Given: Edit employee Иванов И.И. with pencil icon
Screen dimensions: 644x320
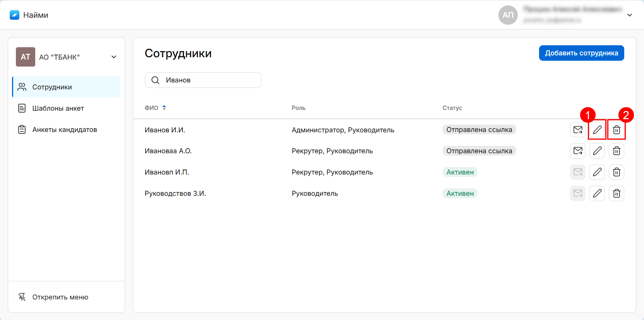Looking at the screenshot, I should [x=597, y=130].
